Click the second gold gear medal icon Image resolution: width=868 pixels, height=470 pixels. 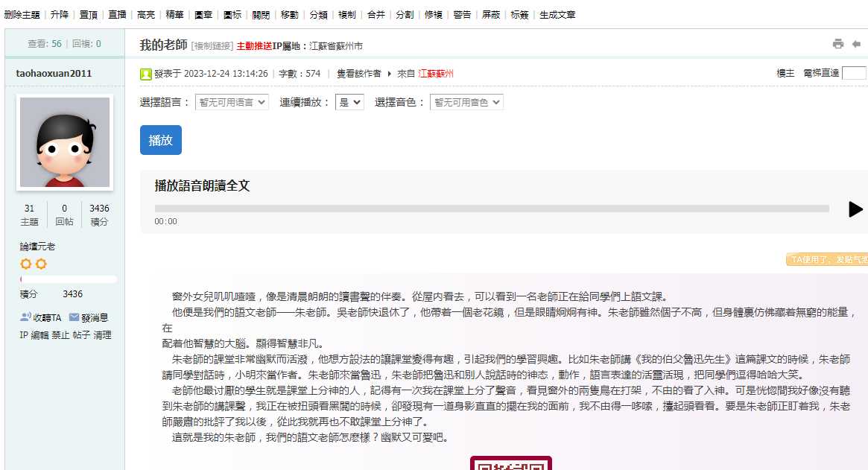(42, 262)
